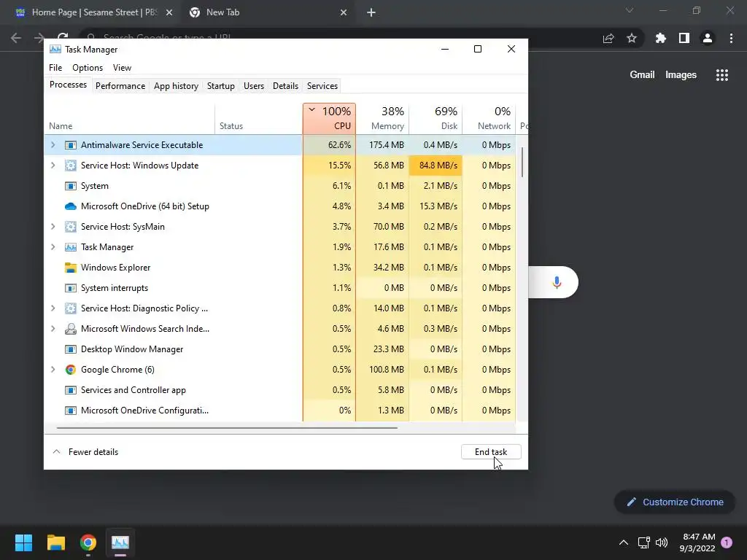747x560 pixels.
Task: Click the volume speaker tray icon
Action: pos(662,542)
